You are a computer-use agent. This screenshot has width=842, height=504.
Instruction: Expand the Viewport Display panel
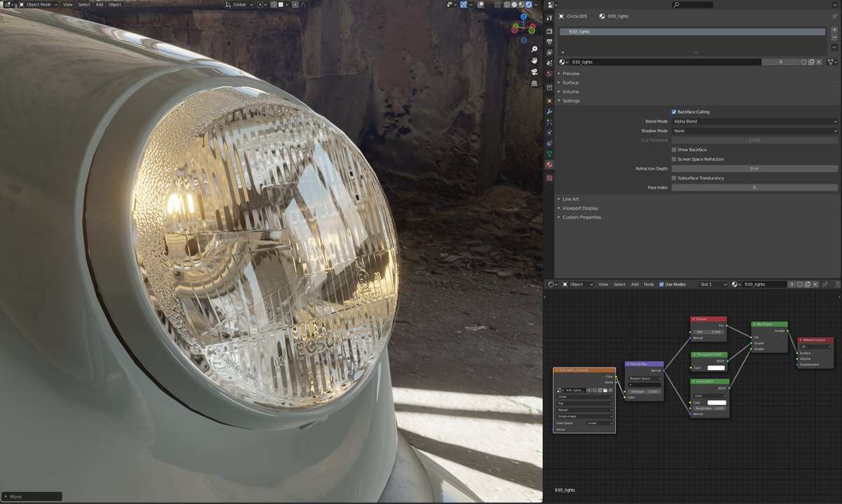580,208
